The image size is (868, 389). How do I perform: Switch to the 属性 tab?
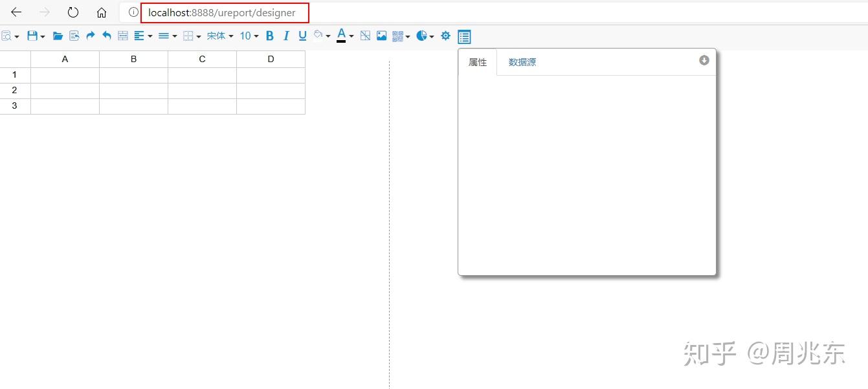[478, 62]
